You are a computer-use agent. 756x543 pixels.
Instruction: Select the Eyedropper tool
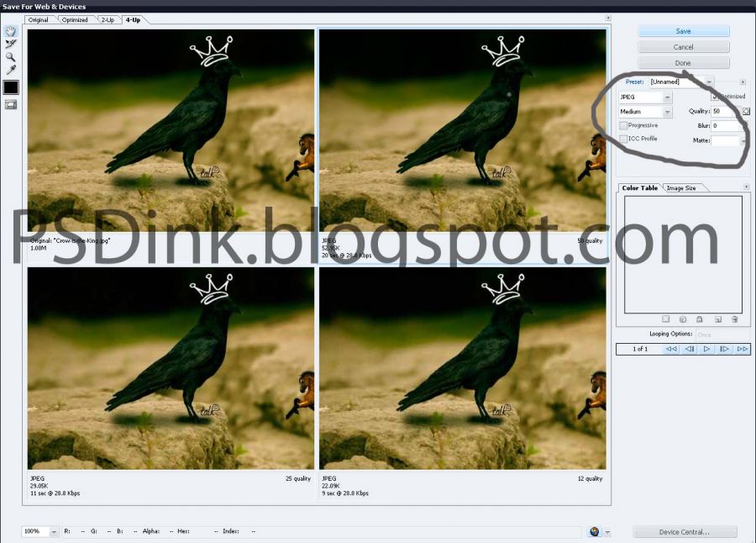pos(11,70)
